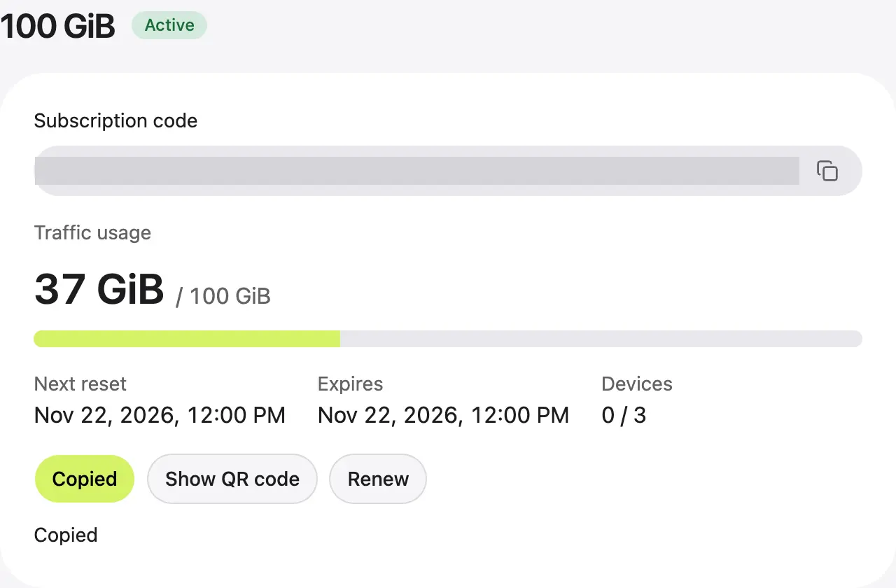Viewport: 896px width, 588px height.
Task: Click the Active status badge
Action: 169,25
